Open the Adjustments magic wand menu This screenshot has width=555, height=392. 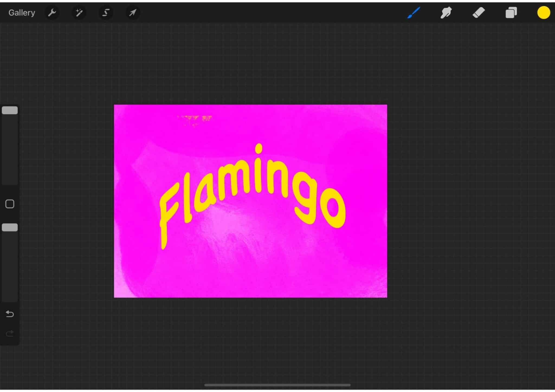click(79, 13)
